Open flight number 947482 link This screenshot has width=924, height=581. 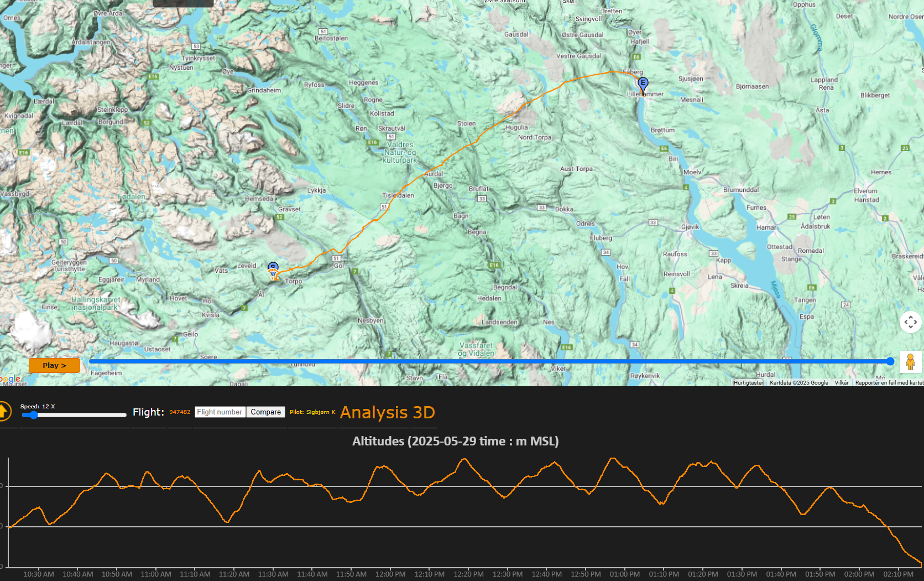tap(180, 412)
